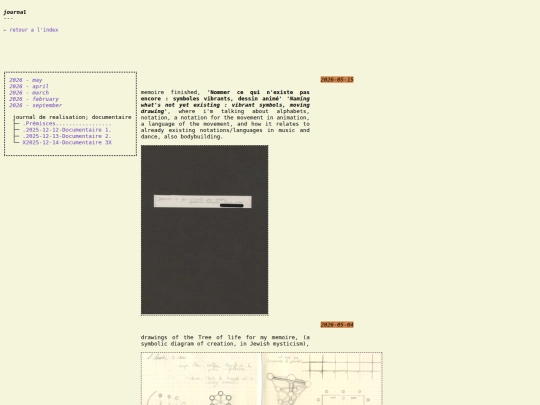Jump to 2026 - april entries
This screenshot has width=540, height=405.
coord(29,86)
